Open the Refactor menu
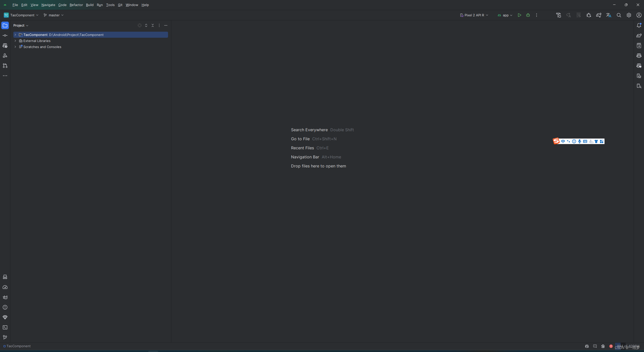This screenshot has height=352, width=644. point(76,5)
